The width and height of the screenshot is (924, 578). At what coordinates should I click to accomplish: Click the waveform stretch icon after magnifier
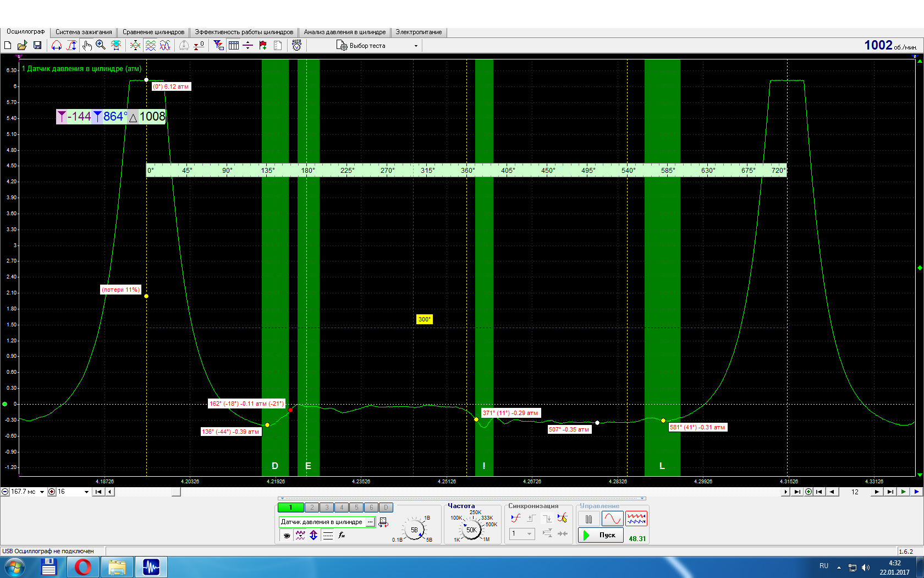pos(116,45)
